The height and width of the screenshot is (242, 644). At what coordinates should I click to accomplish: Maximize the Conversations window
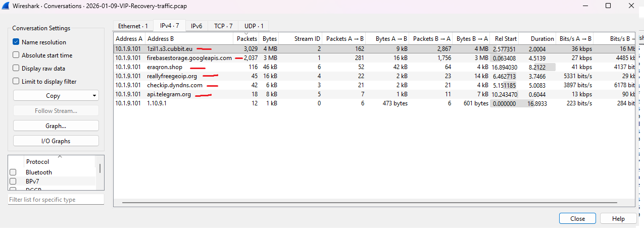[x=608, y=6]
